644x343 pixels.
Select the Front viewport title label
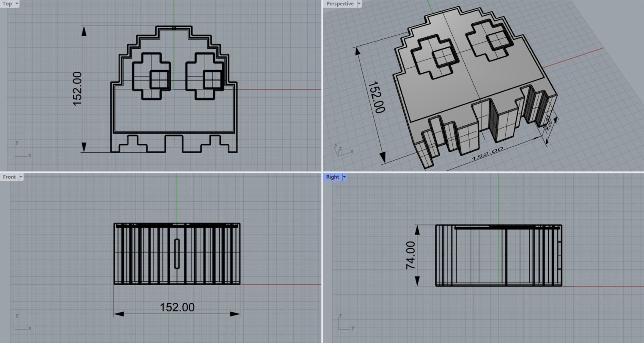[x=9, y=177]
